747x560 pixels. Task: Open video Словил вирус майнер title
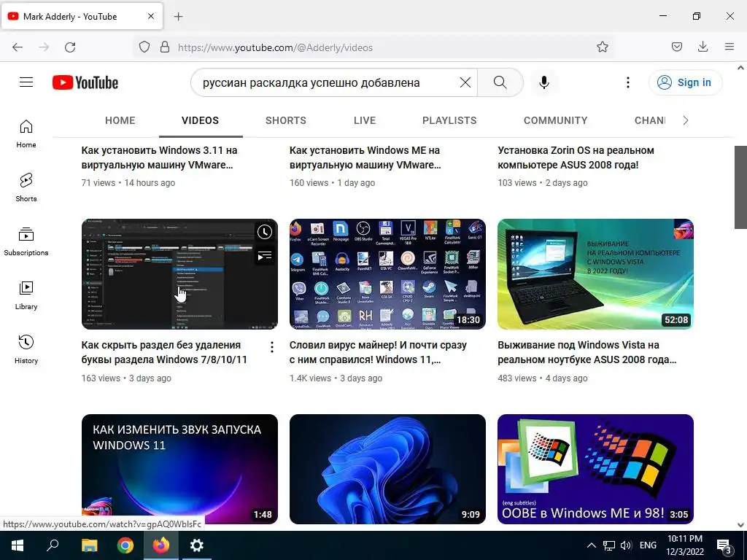tap(379, 352)
